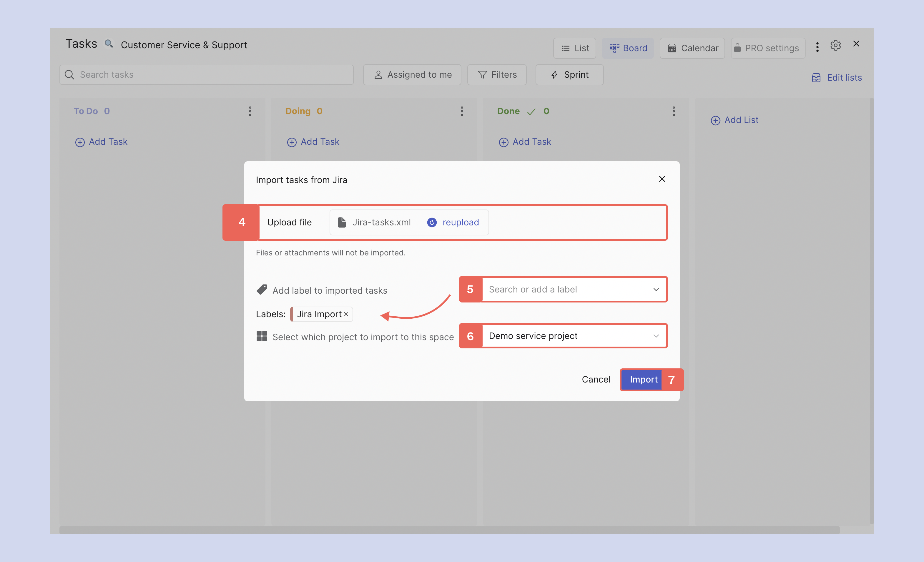The width and height of the screenshot is (924, 562).
Task: Open the Done list options menu
Action: [x=674, y=111]
